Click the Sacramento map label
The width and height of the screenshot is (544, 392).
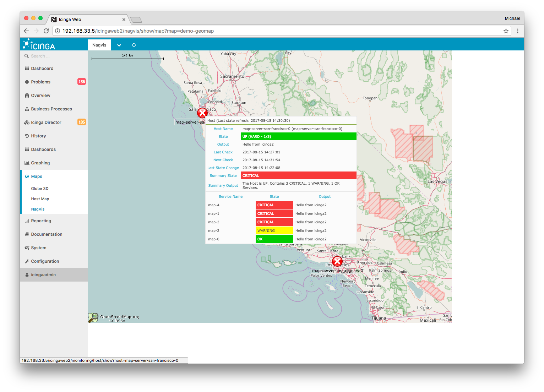click(x=232, y=76)
